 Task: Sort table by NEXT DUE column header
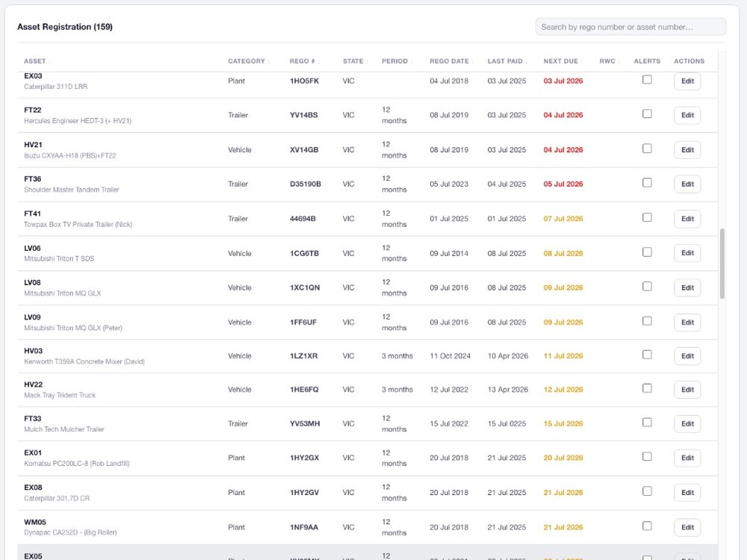(x=563, y=61)
